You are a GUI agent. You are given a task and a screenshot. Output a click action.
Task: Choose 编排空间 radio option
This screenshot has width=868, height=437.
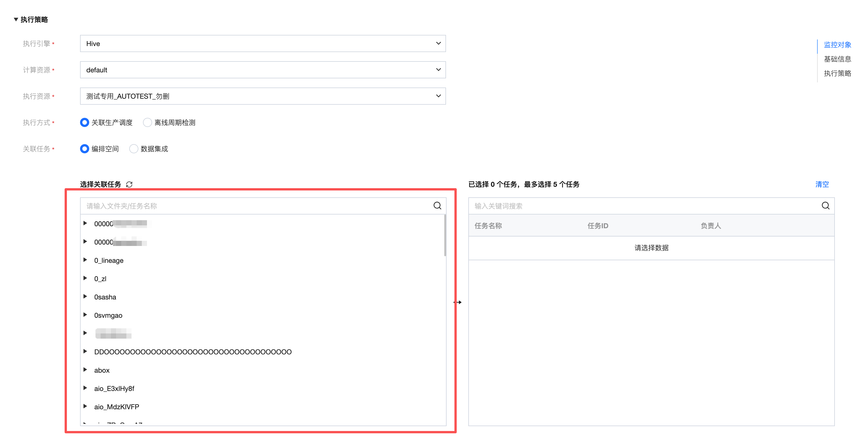click(85, 149)
